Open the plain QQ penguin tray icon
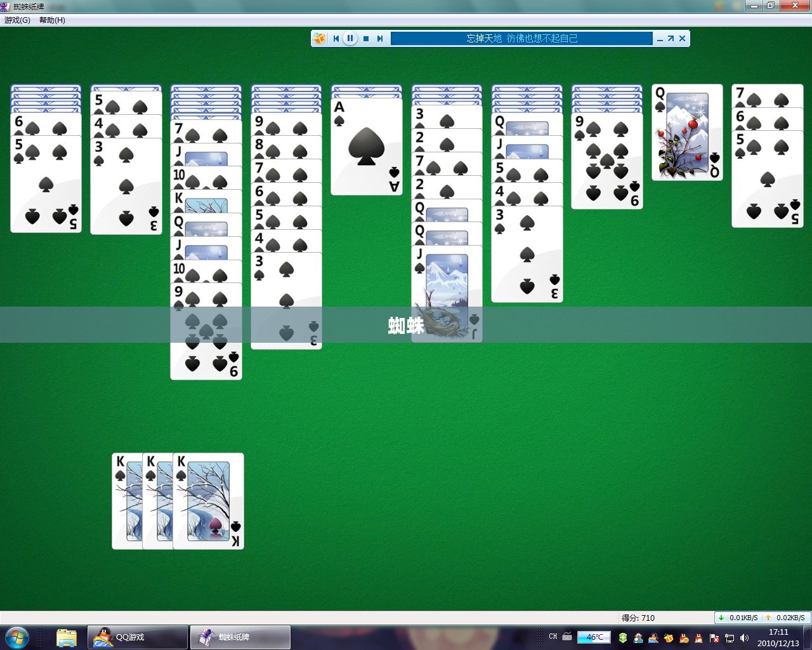The height and width of the screenshot is (650, 812). coord(698,638)
